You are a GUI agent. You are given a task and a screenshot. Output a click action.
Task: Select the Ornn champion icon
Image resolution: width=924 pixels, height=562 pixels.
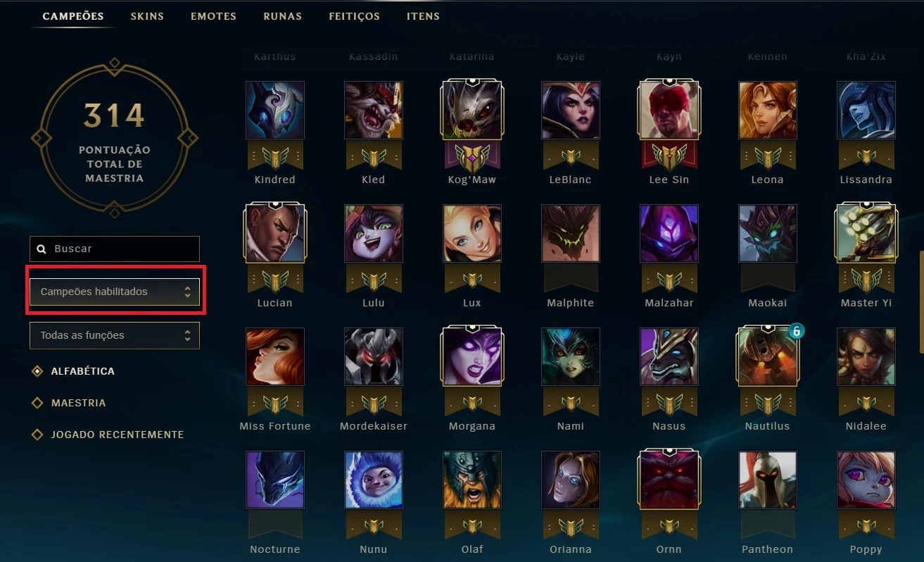tap(669, 480)
